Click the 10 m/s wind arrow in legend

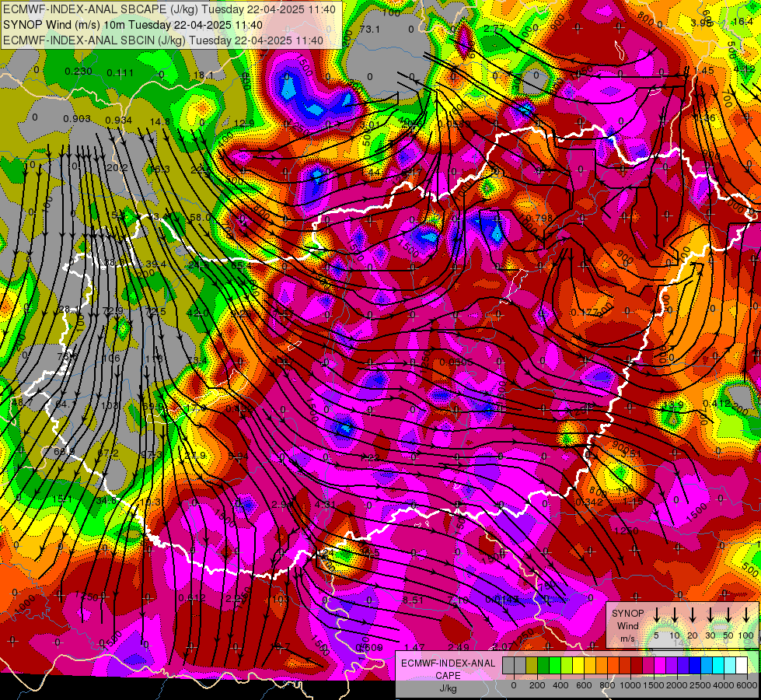pyautogui.click(x=675, y=615)
